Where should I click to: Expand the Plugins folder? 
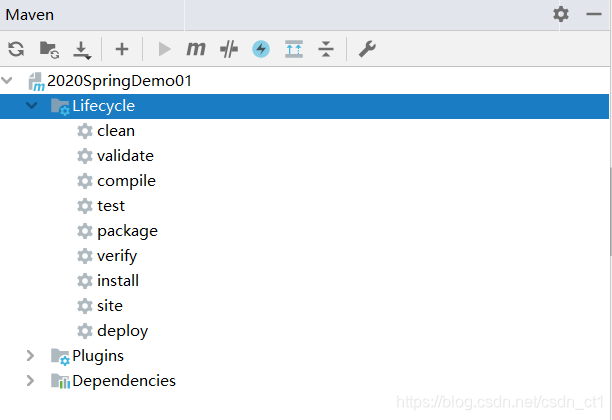pyautogui.click(x=30, y=356)
